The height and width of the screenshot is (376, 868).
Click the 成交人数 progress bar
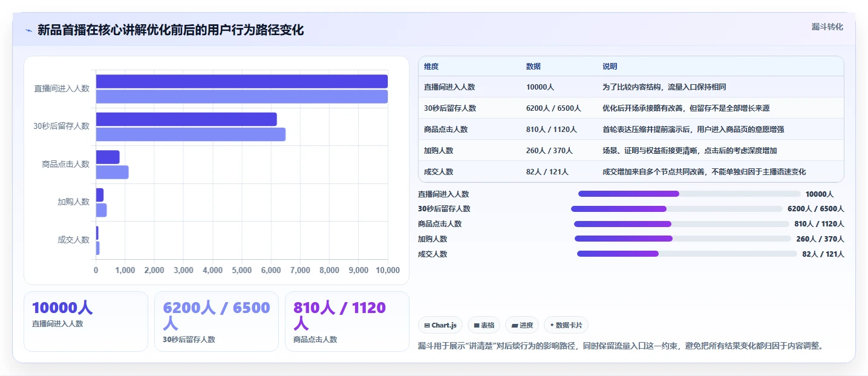pyautogui.click(x=687, y=254)
